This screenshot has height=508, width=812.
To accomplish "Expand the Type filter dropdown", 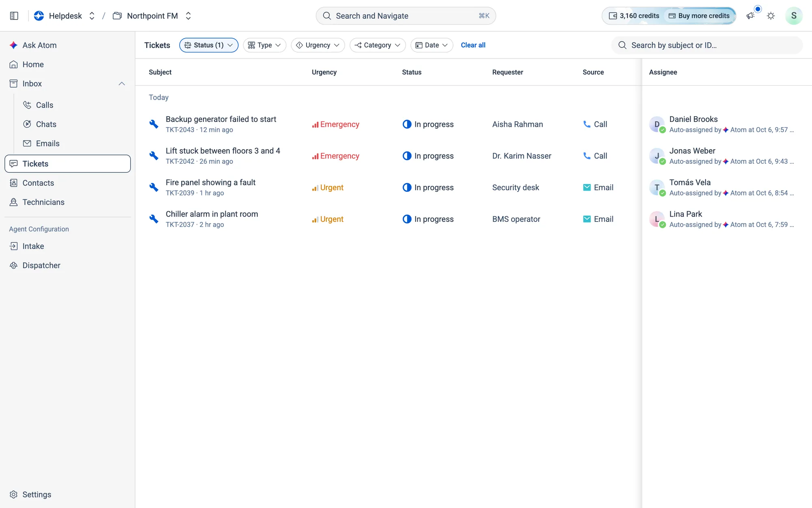I will pos(264,45).
